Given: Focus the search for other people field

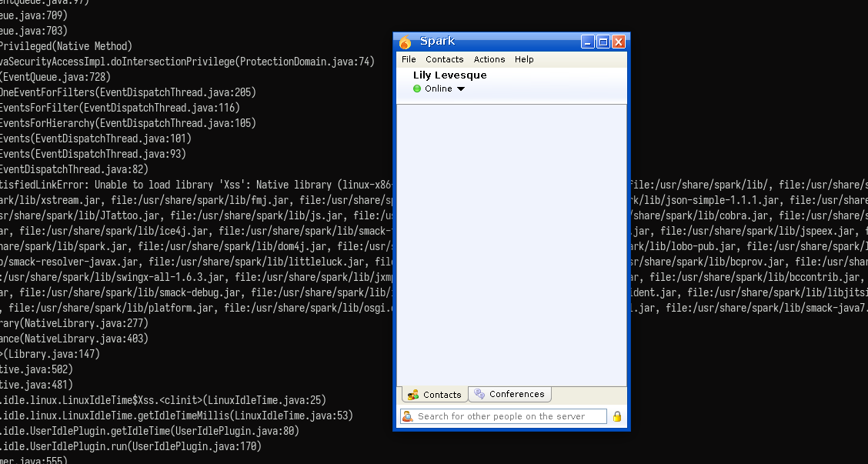Looking at the screenshot, I should click(x=503, y=416).
